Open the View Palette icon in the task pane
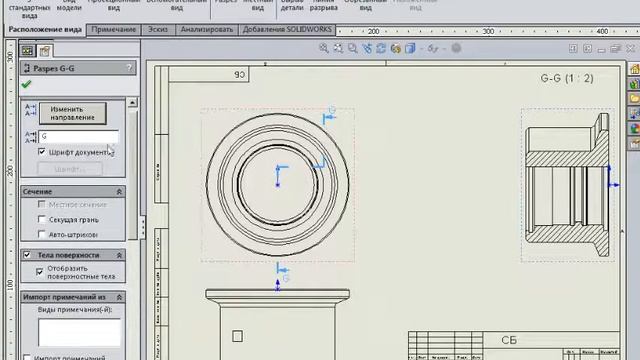Image resolution: width=640 pixels, height=360 pixels. coord(634,113)
